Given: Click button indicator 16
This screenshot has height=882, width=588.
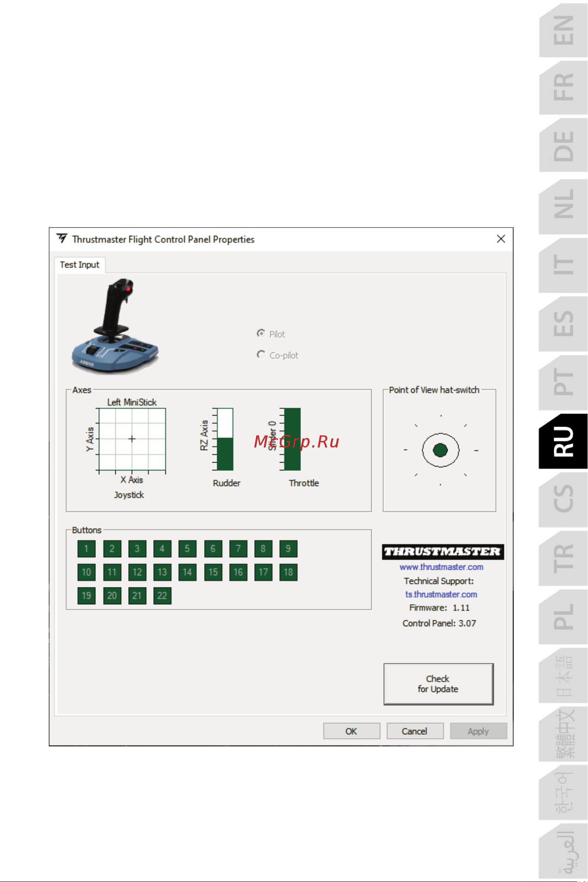Looking at the screenshot, I should (x=238, y=572).
